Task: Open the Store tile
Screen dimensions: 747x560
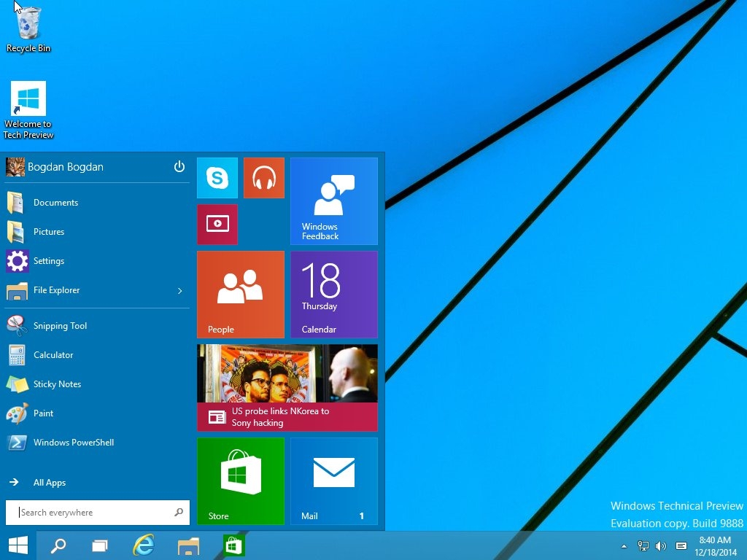Action: tap(241, 481)
